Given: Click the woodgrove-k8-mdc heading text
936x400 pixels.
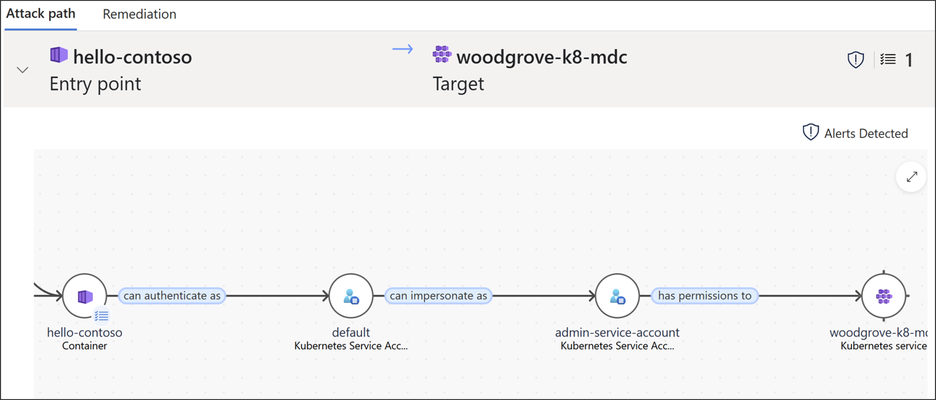Looking at the screenshot, I should coord(542,57).
